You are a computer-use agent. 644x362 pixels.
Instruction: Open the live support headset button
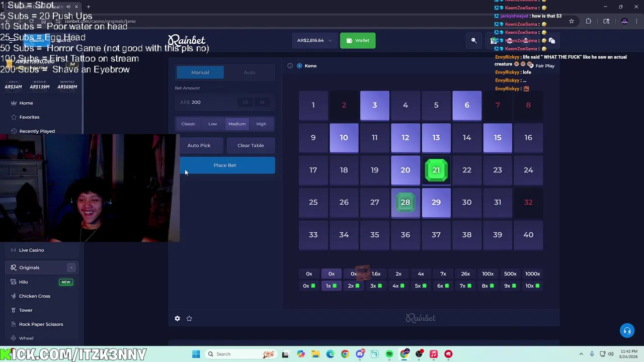[627, 330]
